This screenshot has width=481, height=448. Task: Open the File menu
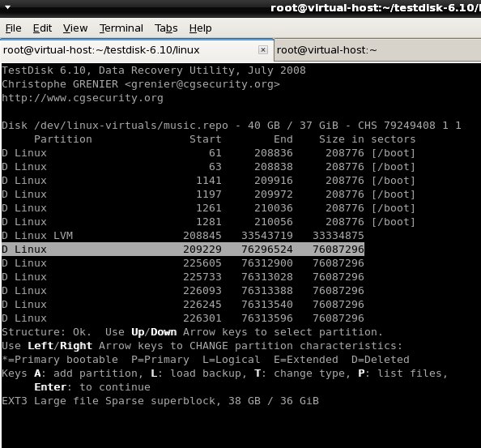[14, 28]
